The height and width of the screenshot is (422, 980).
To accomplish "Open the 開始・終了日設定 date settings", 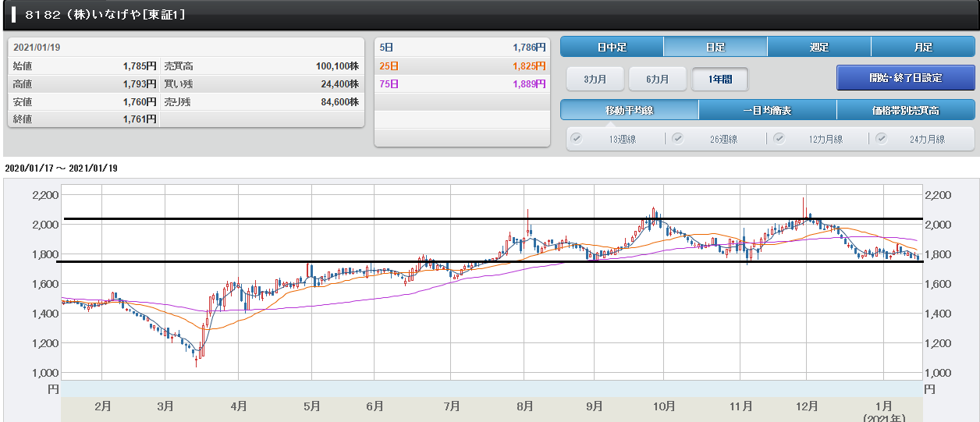I will tap(905, 78).
